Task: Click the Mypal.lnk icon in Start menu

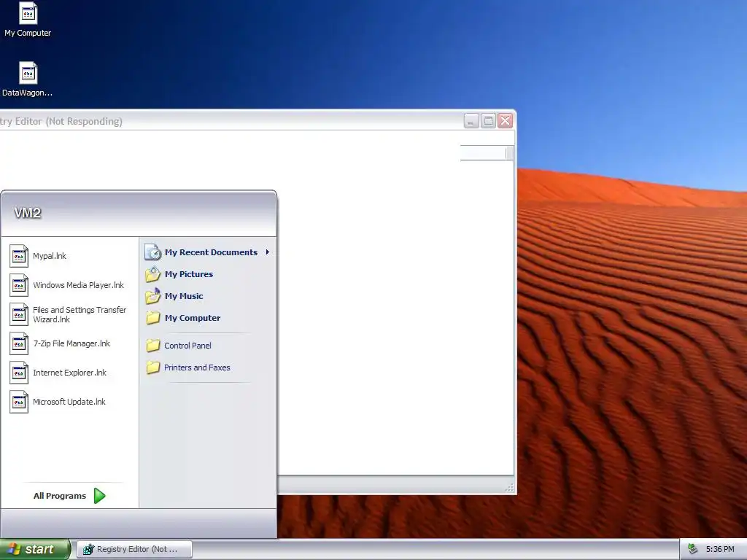Action: pos(19,256)
